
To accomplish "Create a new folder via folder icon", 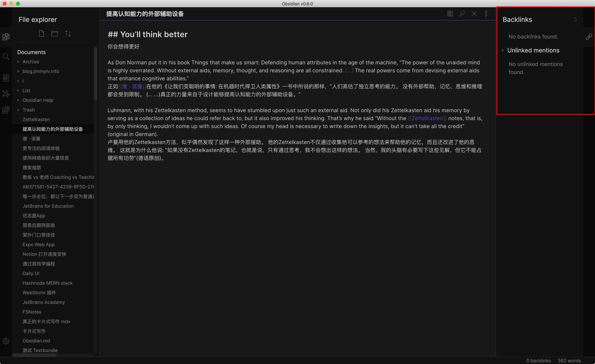I will pyautogui.click(x=55, y=34).
